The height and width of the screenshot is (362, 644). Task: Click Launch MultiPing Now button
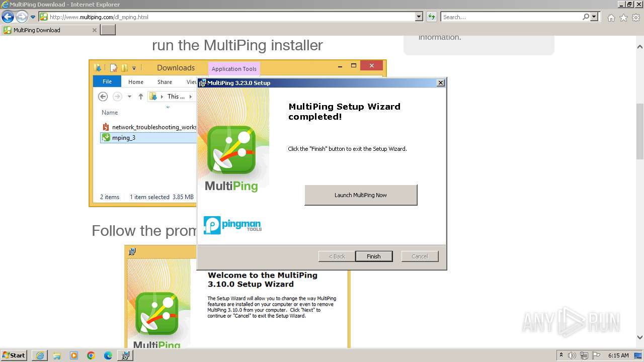361,195
